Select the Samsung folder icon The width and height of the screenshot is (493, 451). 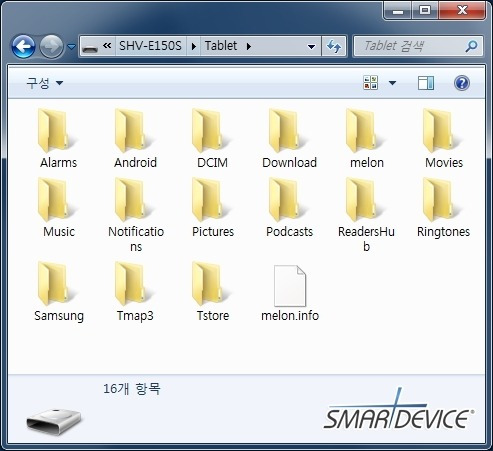click(x=58, y=284)
